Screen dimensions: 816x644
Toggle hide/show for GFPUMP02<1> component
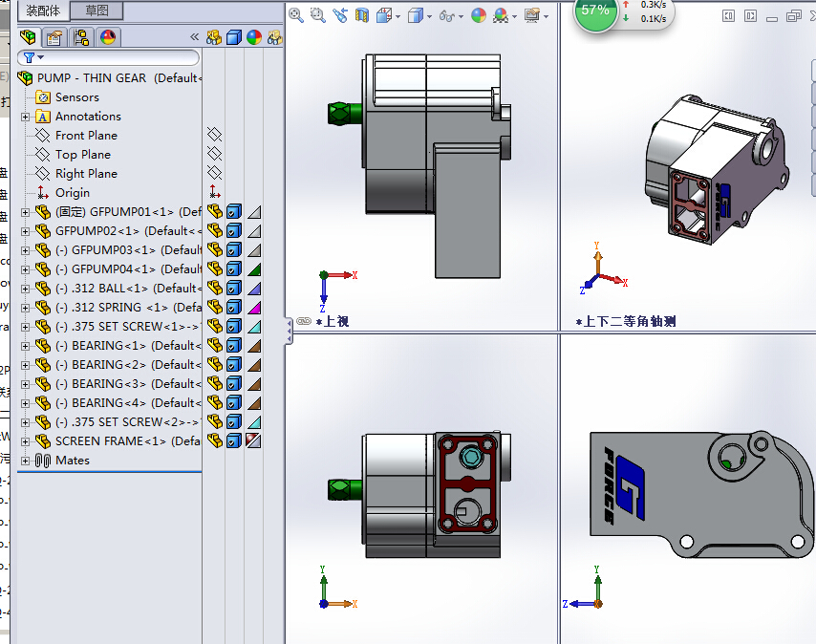coord(214,231)
